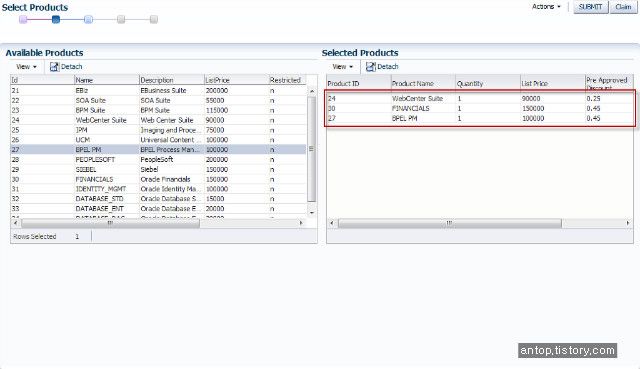Click the horizontal scrollbar thumb in Selected Products
640x369 pixels.
[x=450, y=223]
